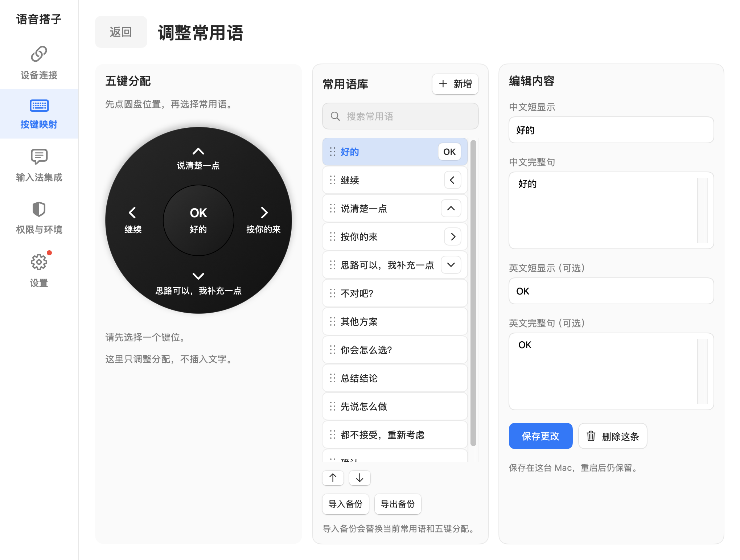Click the 英文短显示 input field
740x560 pixels.
coord(611,291)
